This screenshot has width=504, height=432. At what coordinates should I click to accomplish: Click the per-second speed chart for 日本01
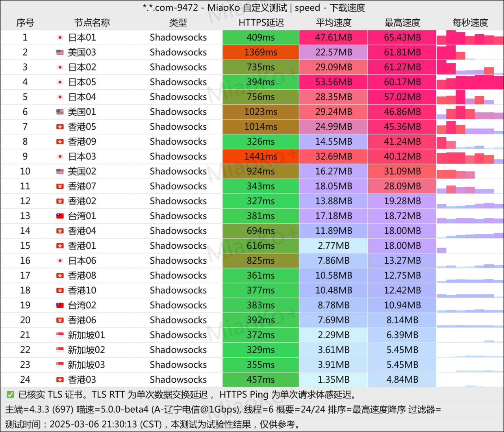pyautogui.click(x=470, y=37)
